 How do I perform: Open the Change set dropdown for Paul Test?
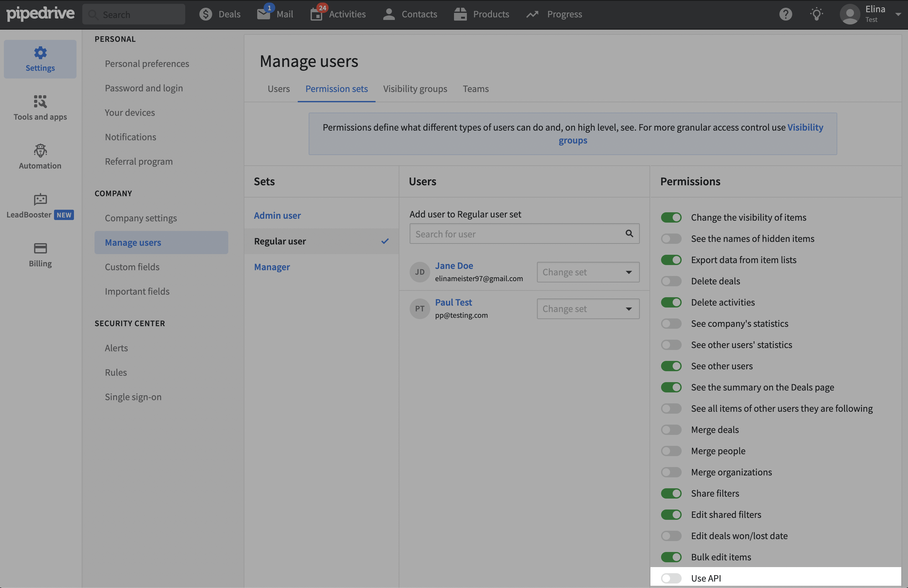(587, 308)
